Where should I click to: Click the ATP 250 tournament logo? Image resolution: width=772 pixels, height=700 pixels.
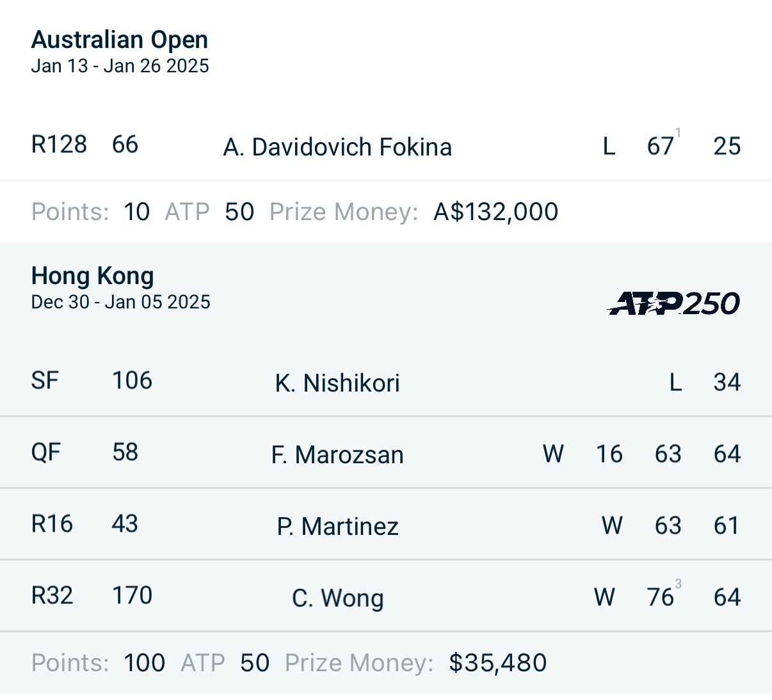pos(673,303)
